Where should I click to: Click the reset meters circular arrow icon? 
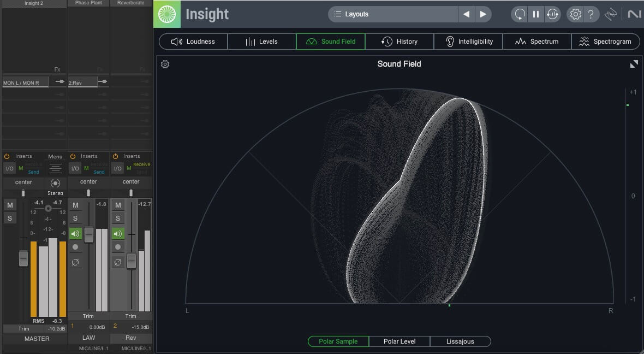[520, 14]
